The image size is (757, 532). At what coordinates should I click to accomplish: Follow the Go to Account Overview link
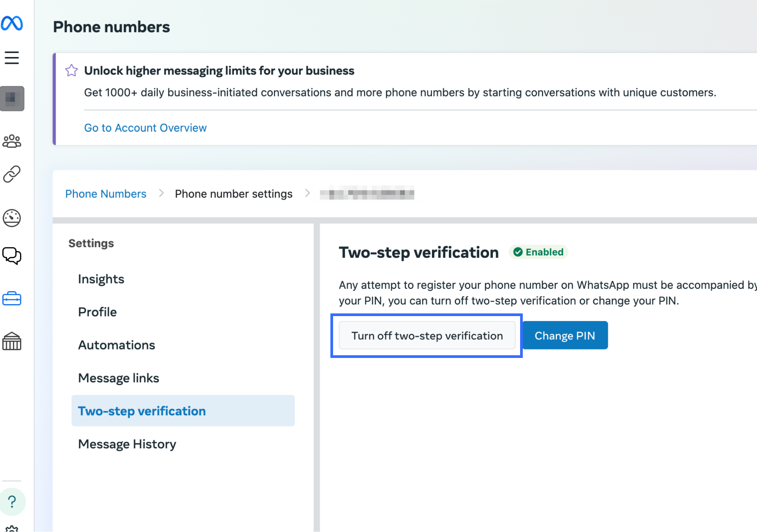click(145, 128)
